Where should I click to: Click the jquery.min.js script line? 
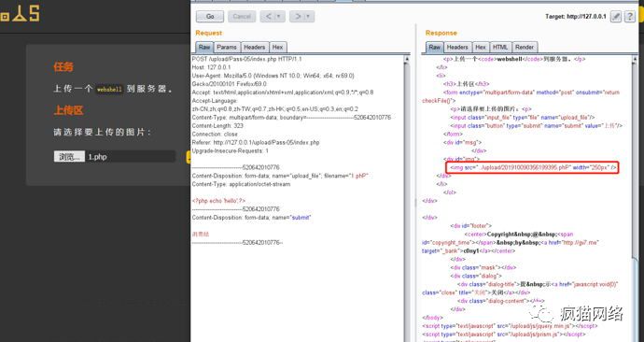tap(510, 326)
